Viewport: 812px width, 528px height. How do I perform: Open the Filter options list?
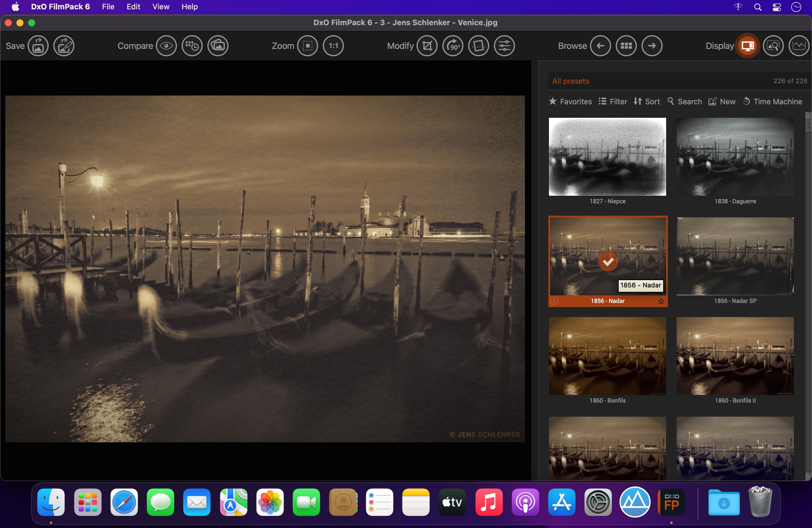[x=613, y=102]
